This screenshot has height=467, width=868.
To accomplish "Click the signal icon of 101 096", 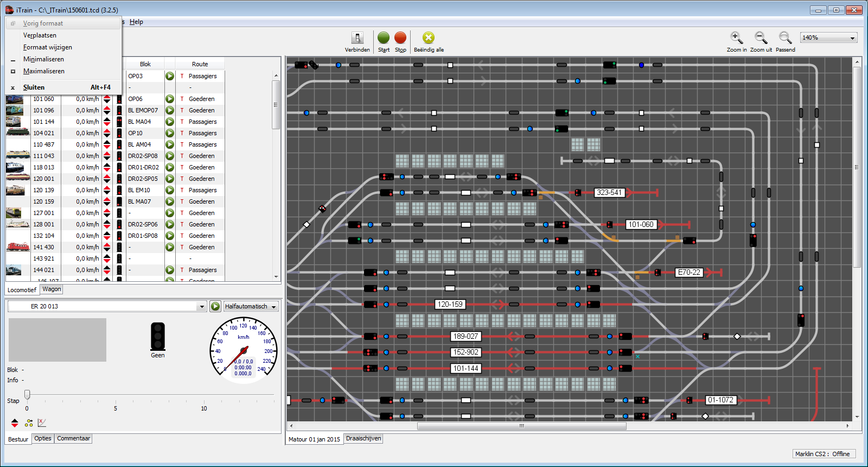I will click(x=119, y=110).
